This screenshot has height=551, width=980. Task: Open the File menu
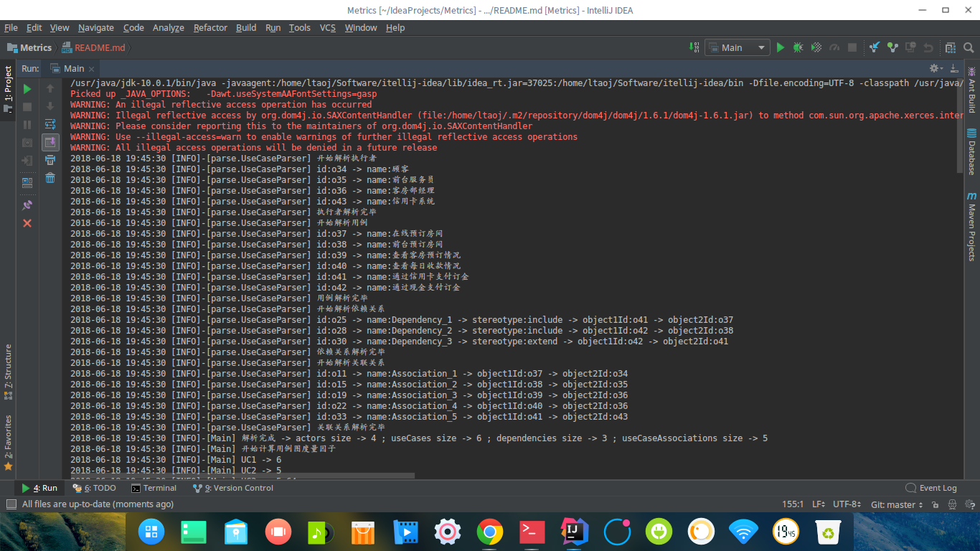pyautogui.click(x=11, y=27)
